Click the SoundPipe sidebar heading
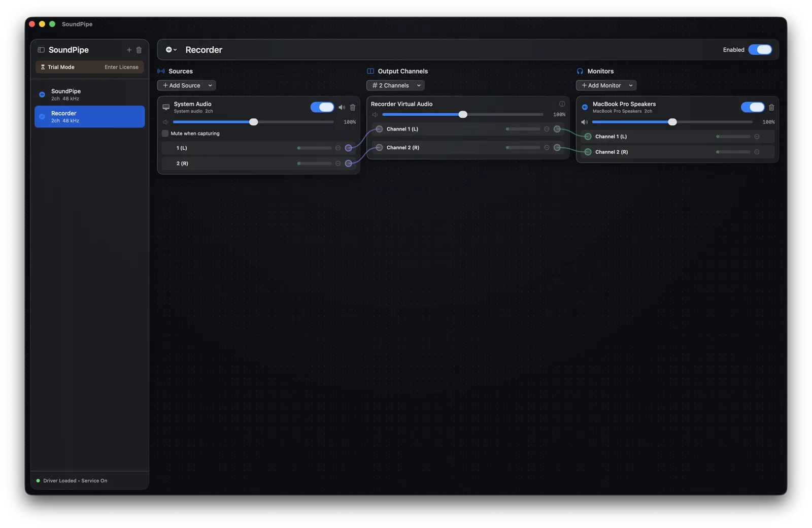Image resolution: width=812 pixels, height=528 pixels. coord(69,50)
